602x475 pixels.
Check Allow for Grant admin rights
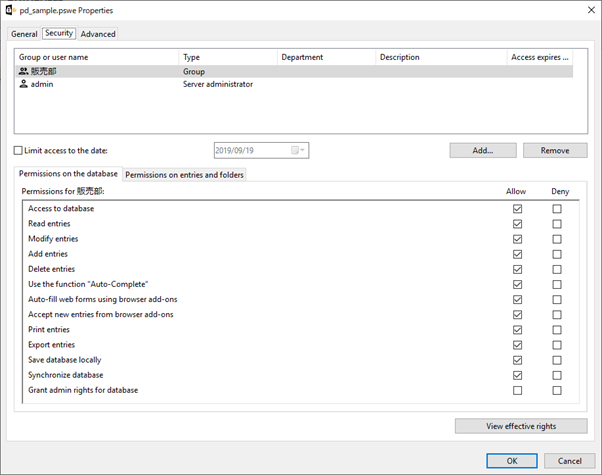click(517, 390)
